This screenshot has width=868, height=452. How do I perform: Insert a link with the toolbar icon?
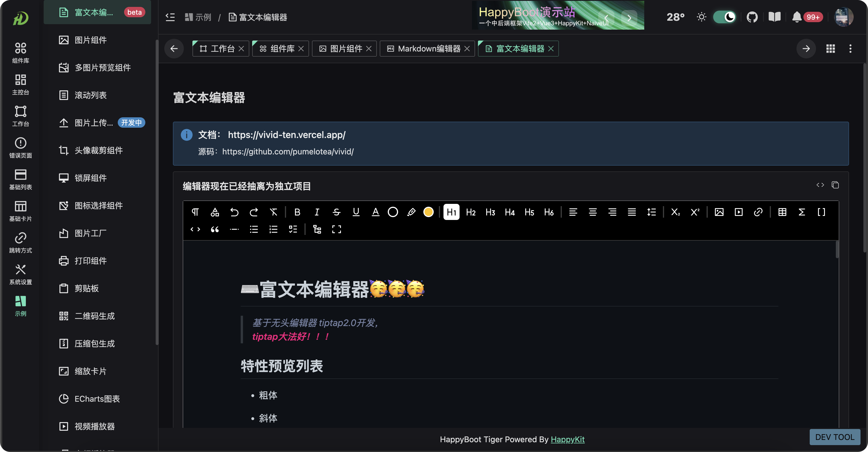click(x=758, y=212)
